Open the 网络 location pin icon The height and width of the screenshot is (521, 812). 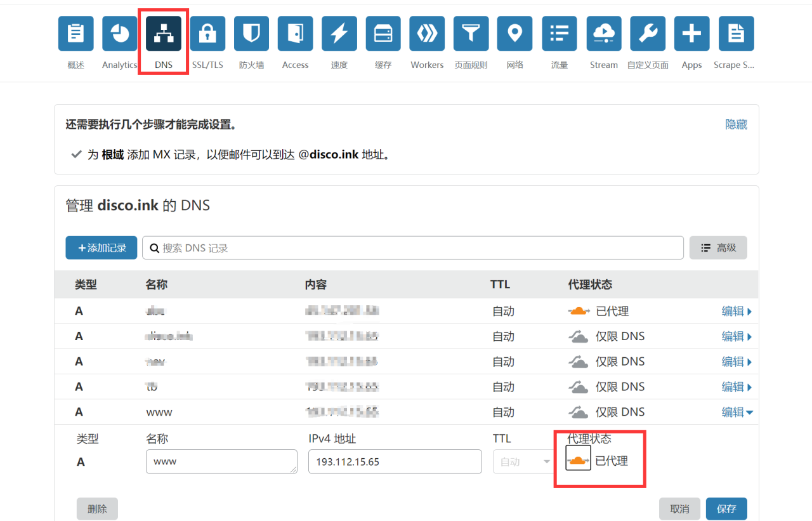click(515, 34)
